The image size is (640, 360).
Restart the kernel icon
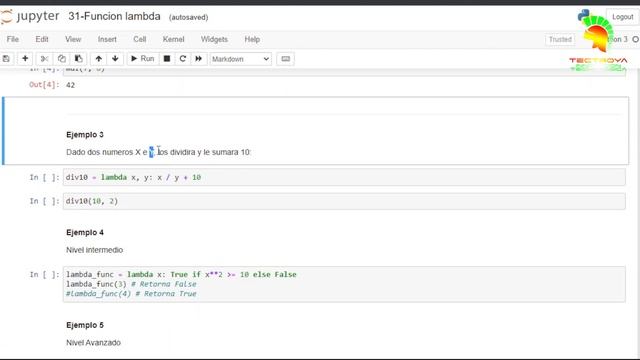182,59
